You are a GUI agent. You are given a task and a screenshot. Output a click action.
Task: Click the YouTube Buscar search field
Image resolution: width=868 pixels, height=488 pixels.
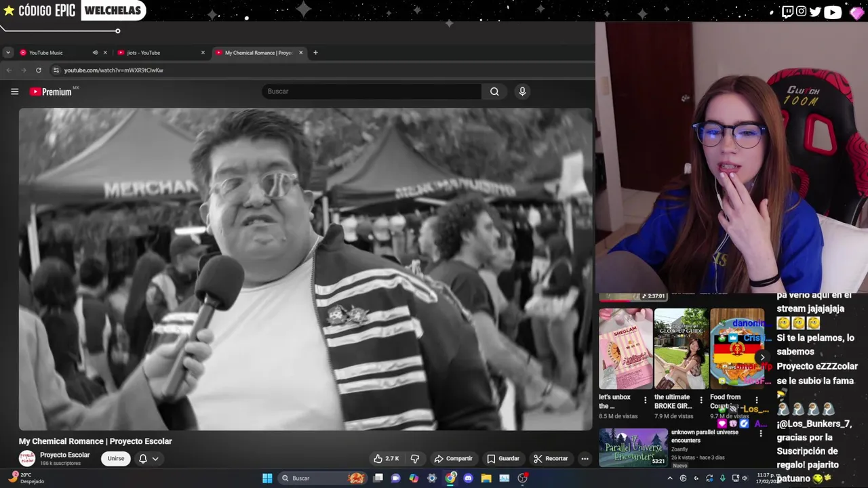pyautogui.click(x=372, y=91)
